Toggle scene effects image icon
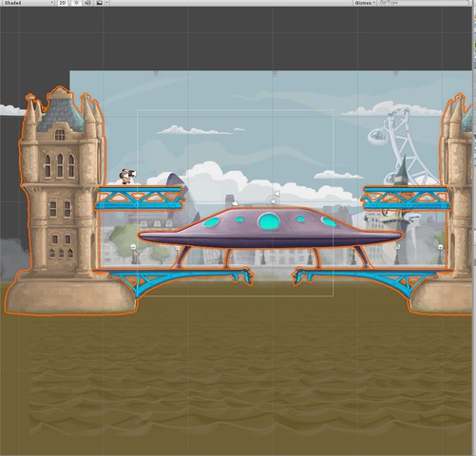The height and width of the screenshot is (456, 476). 100,3
